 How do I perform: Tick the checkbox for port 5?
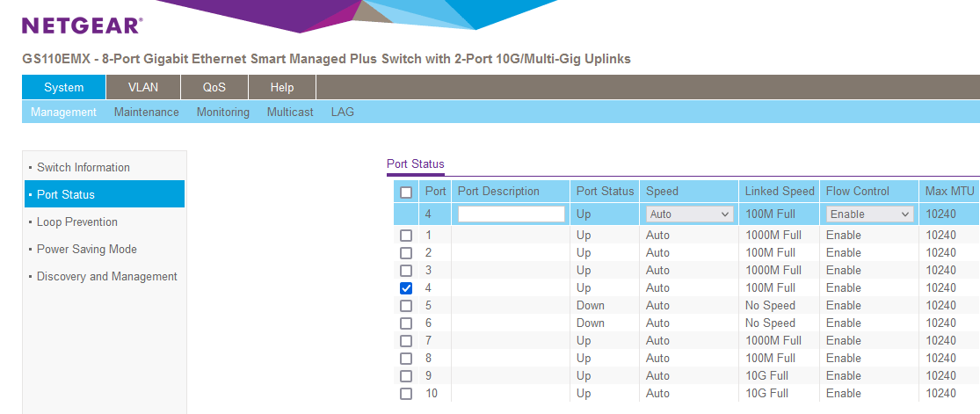click(406, 306)
